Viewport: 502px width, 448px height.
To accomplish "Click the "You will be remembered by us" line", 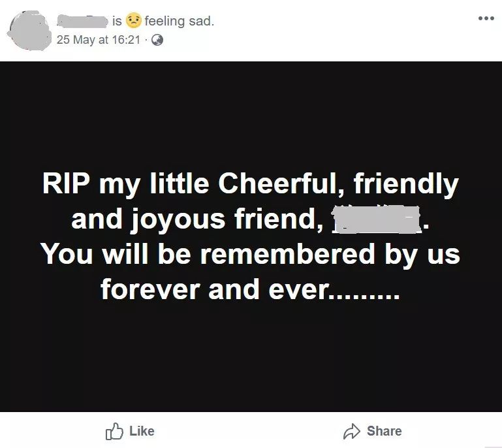I will click(x=251, y=253).
